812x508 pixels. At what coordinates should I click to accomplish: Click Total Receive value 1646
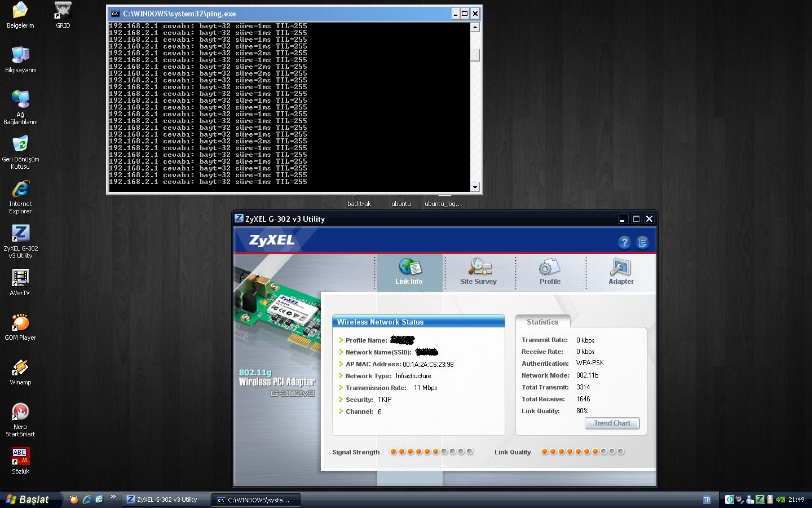[x=583, y=399]
